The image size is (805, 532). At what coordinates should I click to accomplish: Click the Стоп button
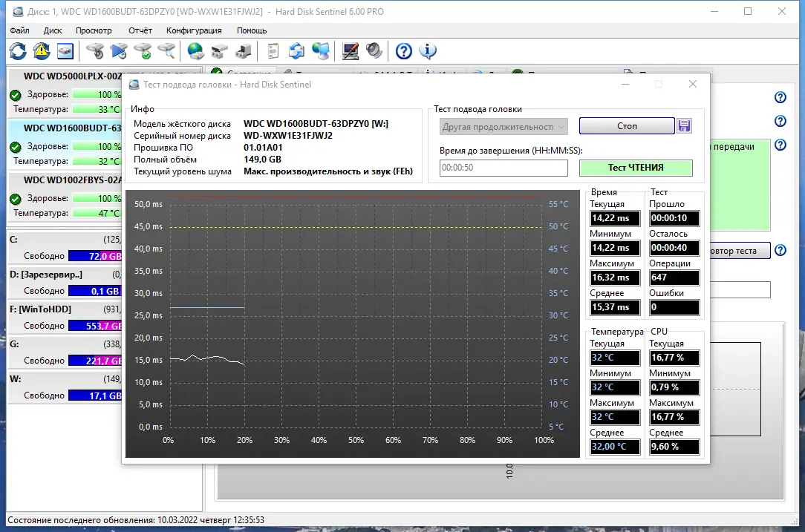click(627, 125)
